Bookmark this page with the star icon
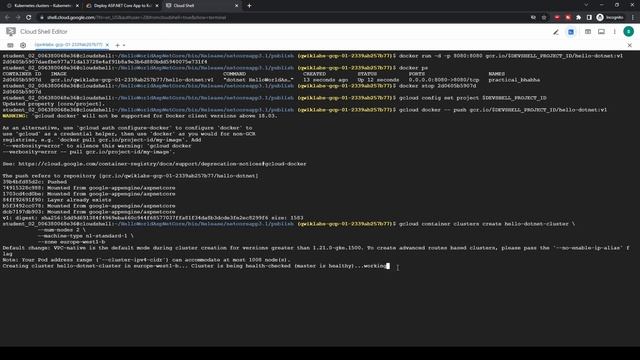Image resolution: width=640 pixels, height=360 pixels. point(544,18)
